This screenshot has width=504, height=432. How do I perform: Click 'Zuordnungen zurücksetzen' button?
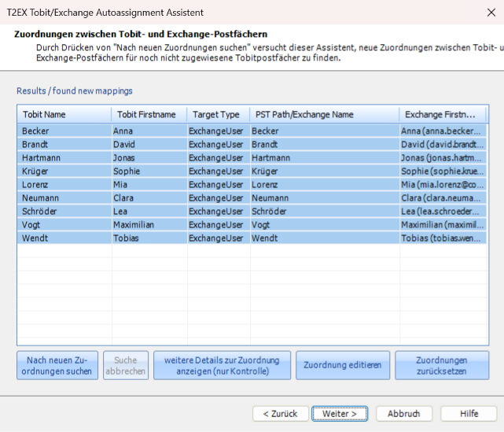click(x=442, y=365)
